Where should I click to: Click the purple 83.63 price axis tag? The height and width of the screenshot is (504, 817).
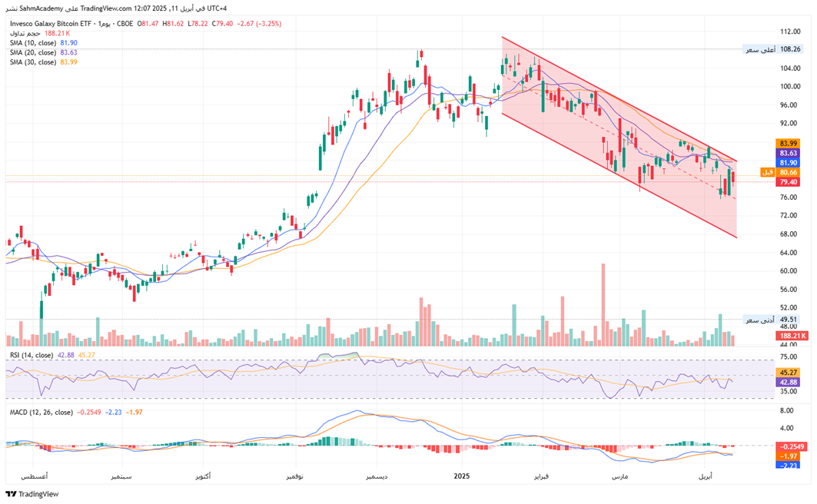(x=789, y=153)
